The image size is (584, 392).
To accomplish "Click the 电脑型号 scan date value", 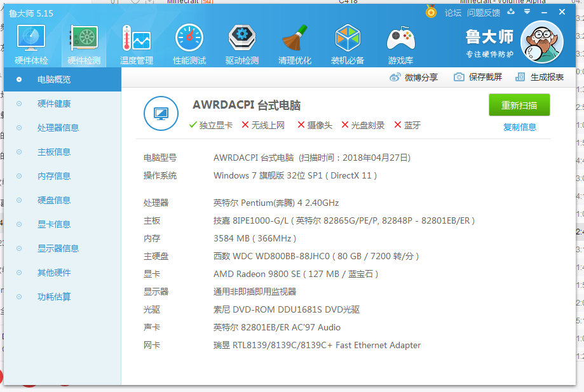I will point(312,158).
